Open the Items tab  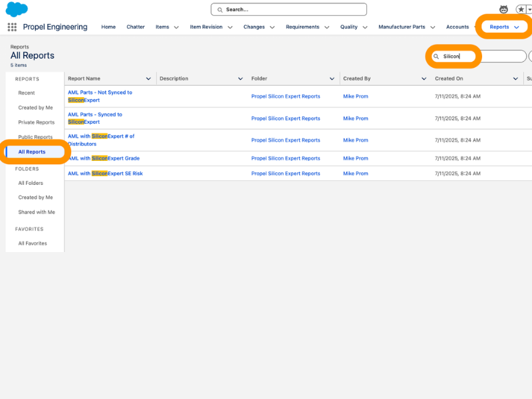(162, 27)
